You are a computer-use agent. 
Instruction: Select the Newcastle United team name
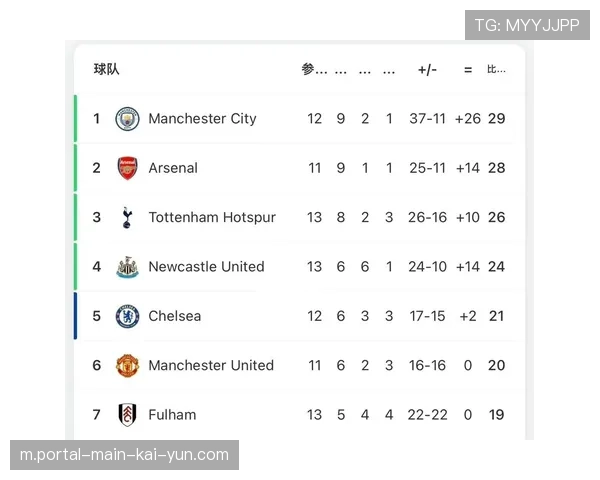coord(206,267)
